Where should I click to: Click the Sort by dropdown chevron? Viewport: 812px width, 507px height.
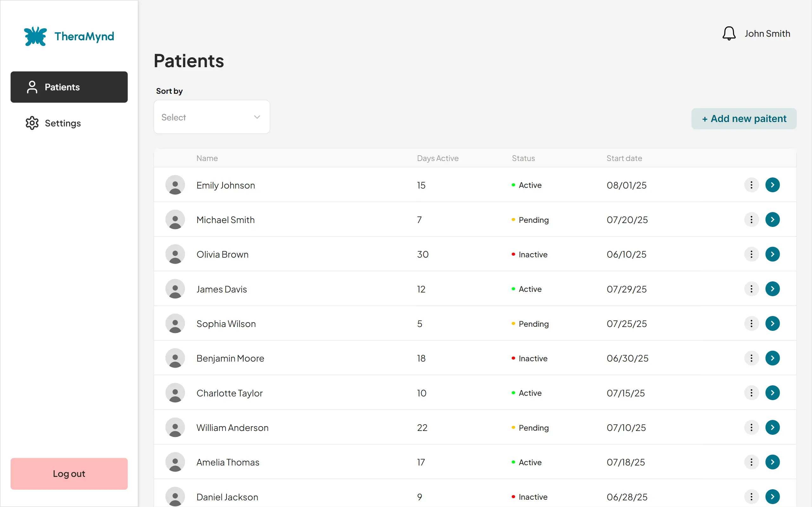point(257,117)
